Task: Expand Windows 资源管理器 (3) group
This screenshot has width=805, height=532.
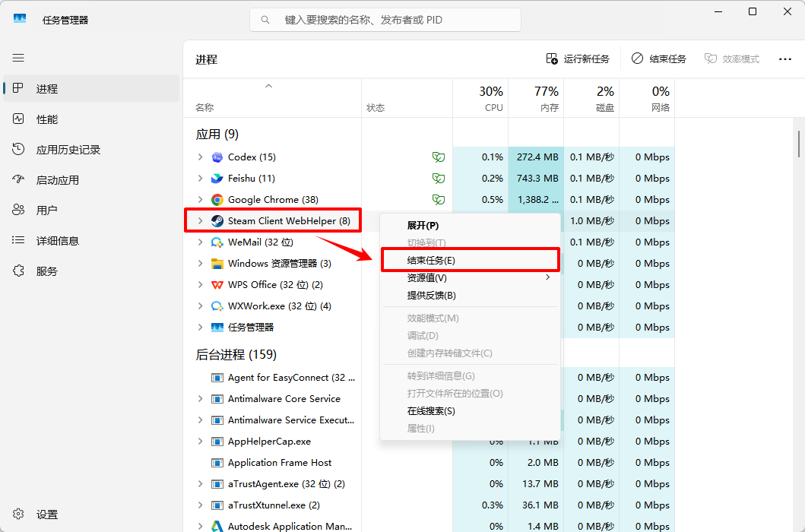Action: (x=200, y=264)
